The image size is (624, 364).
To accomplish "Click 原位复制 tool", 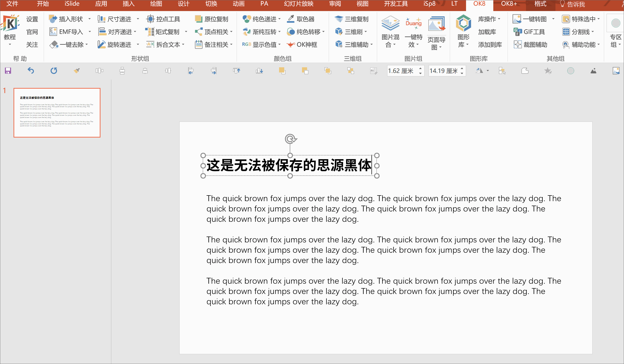I will pos(212,19).
